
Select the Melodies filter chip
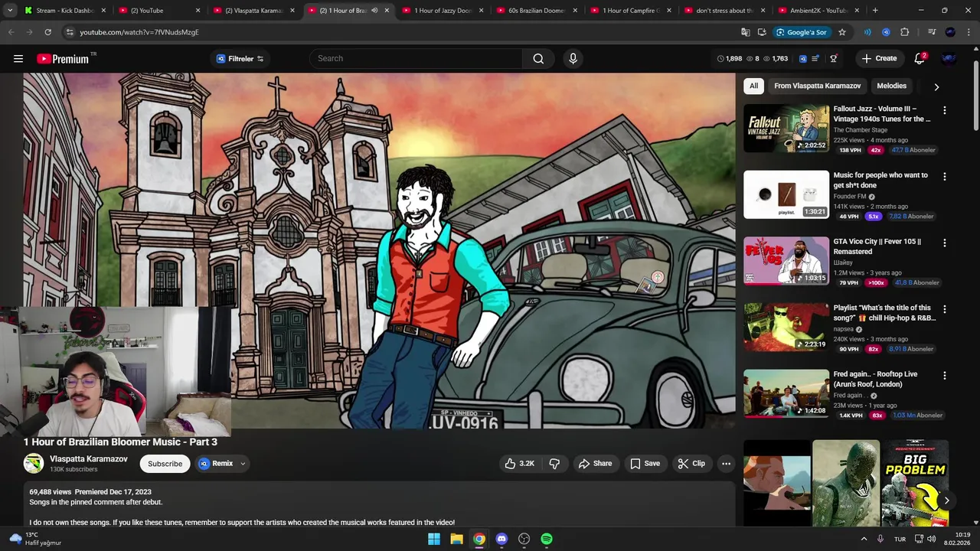891,86
